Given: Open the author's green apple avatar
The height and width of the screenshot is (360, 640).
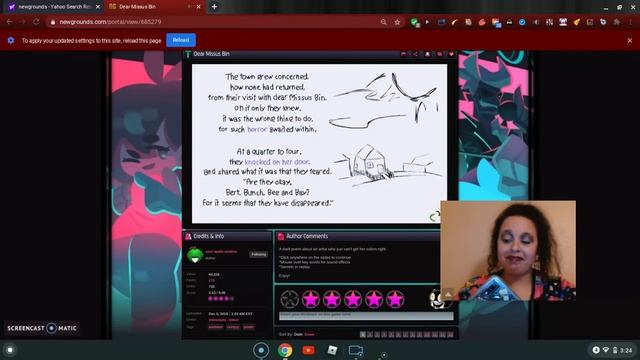Looking at the screenshot, I should (x=195, y=254).
